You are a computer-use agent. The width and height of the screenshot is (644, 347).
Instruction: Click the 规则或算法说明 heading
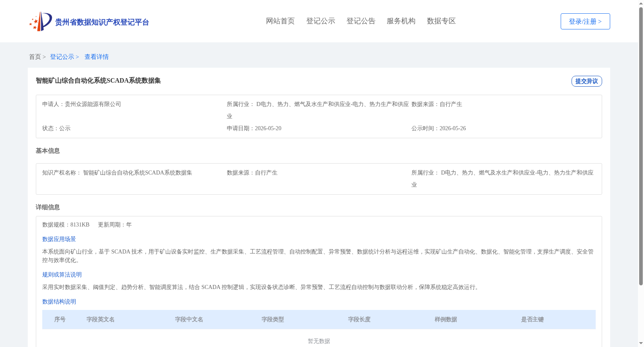point(62,274)
